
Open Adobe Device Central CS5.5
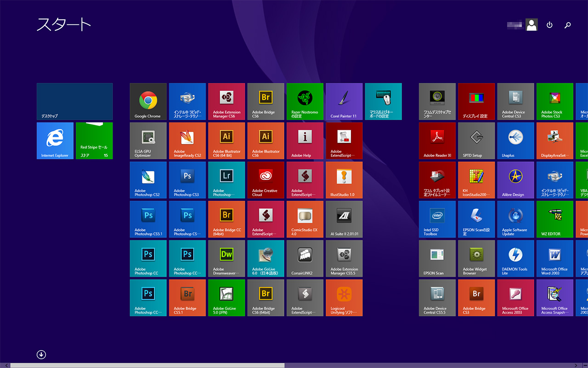[x=437, y=298]
